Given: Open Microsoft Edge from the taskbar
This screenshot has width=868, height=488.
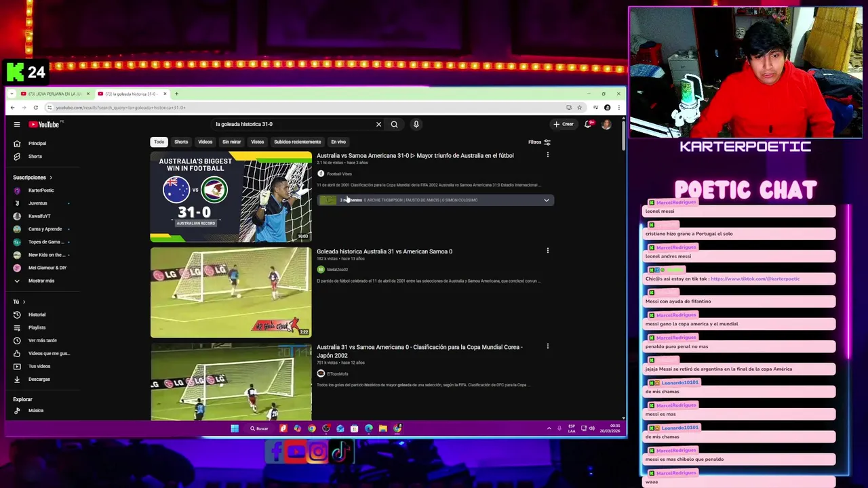Looking at the screenshot, I should [369, 428].
